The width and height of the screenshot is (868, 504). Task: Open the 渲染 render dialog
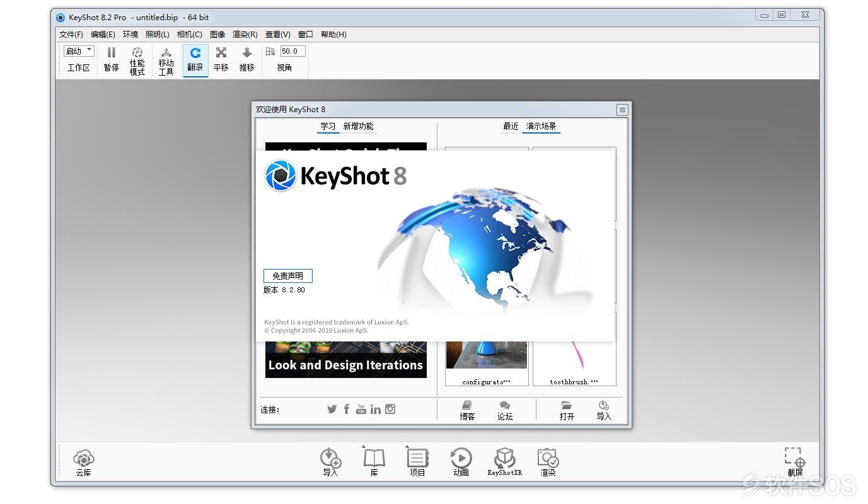(x=548, y=462)
